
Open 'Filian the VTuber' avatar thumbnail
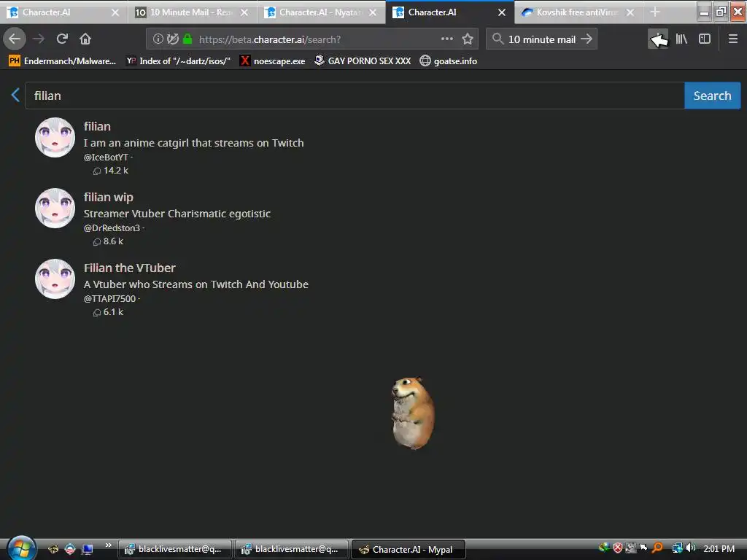[x=55, y=279]
